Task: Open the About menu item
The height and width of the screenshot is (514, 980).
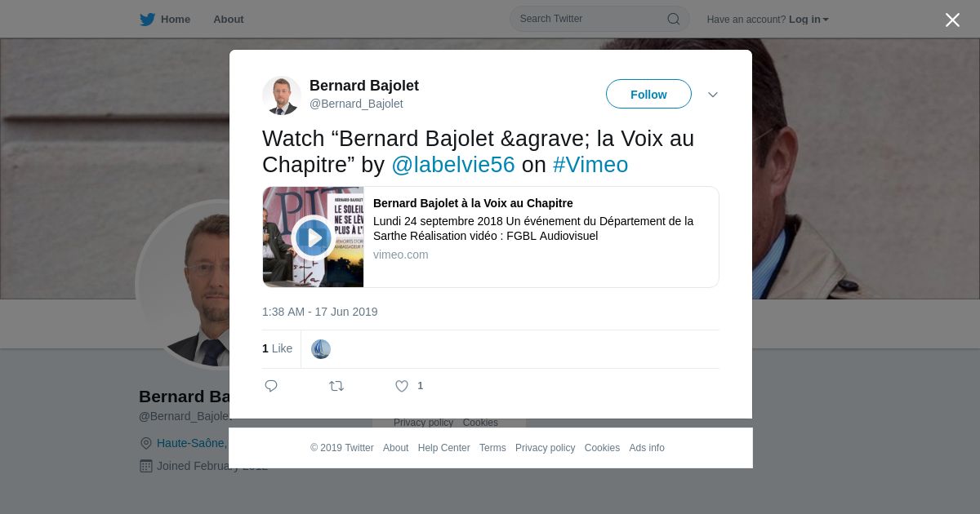Action: point(229,19)
